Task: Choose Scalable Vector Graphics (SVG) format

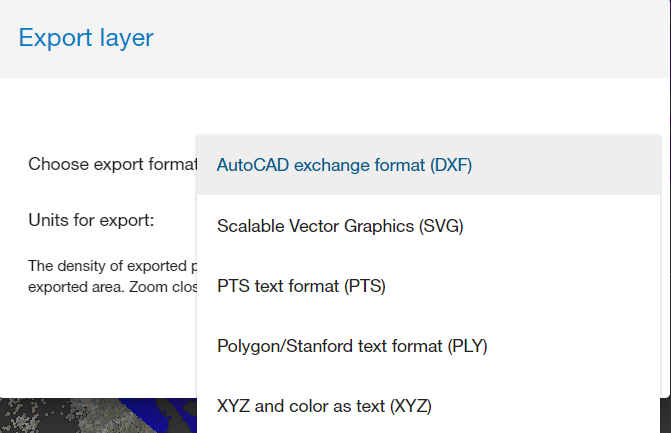Action: click(340, 226)
